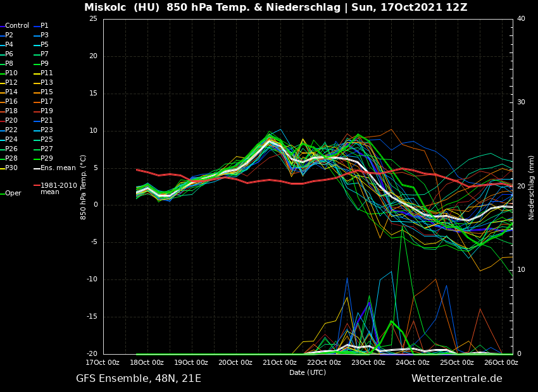Click the P25 legend entry
538x392 pixels.
[47, 140]
